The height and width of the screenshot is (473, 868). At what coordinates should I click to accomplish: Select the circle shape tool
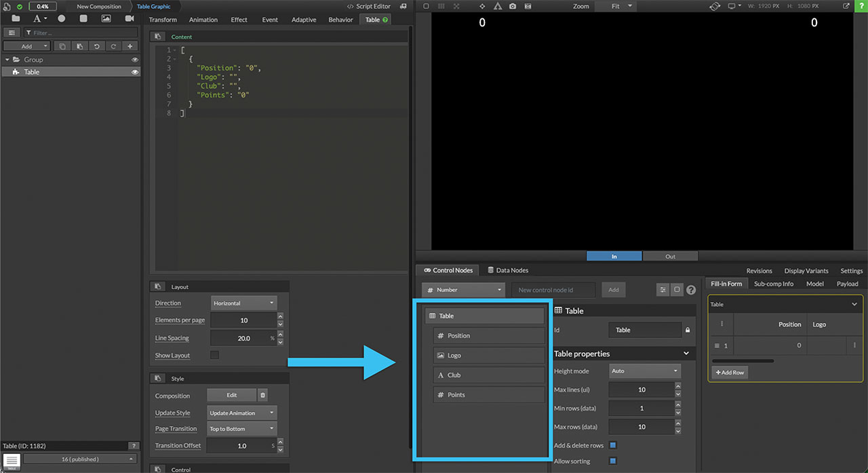click(x=62, y=18)
